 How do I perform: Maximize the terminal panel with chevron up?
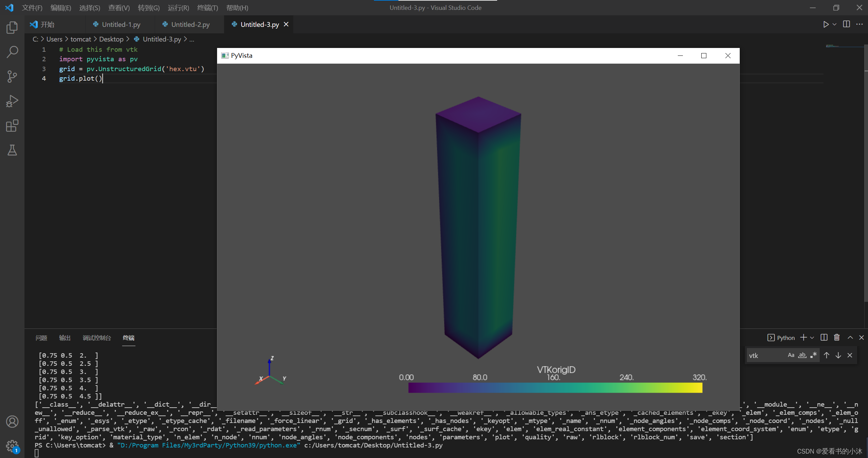tap(850, 337)
